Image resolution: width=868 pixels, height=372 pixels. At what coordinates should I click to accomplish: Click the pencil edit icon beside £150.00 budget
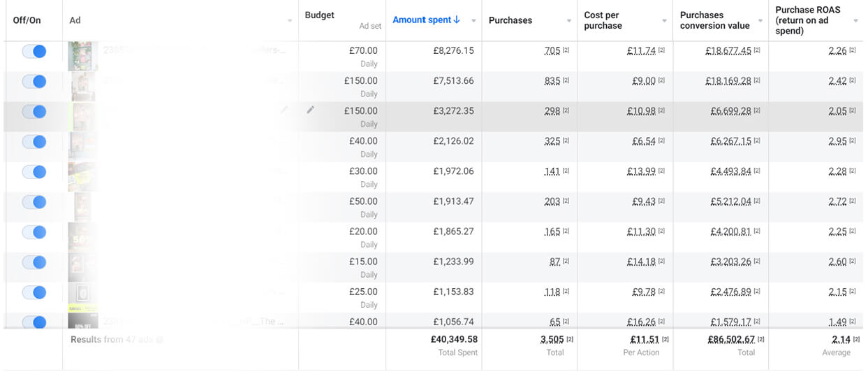(310, 110)
